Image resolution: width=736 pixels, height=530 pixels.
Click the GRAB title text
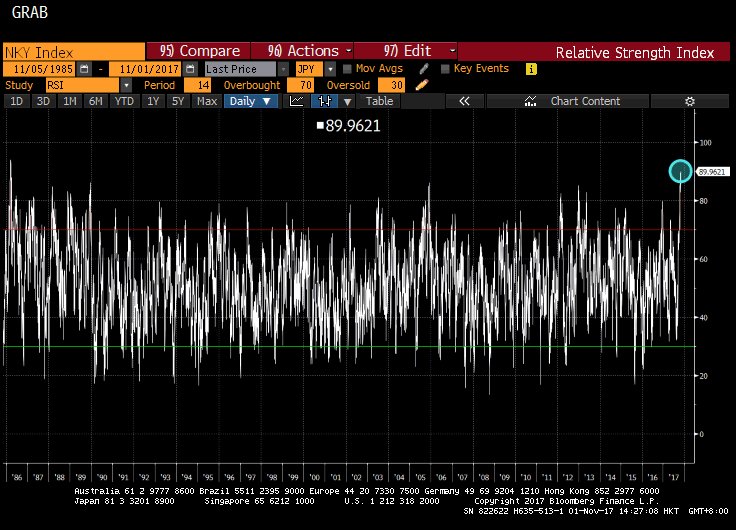30,12
